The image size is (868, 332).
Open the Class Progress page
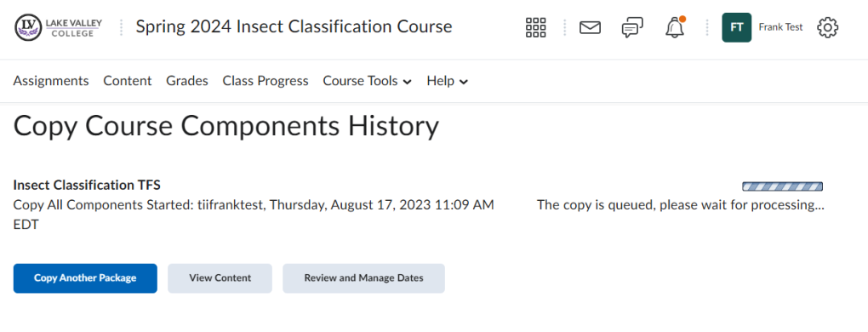pyautogui.click(x=266, y=81)
